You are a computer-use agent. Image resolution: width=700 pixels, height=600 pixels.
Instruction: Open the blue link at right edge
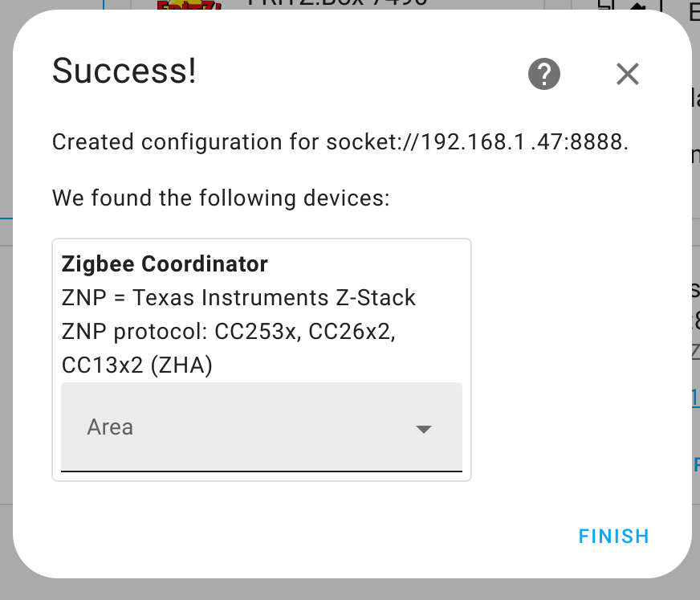coord(695,397)
